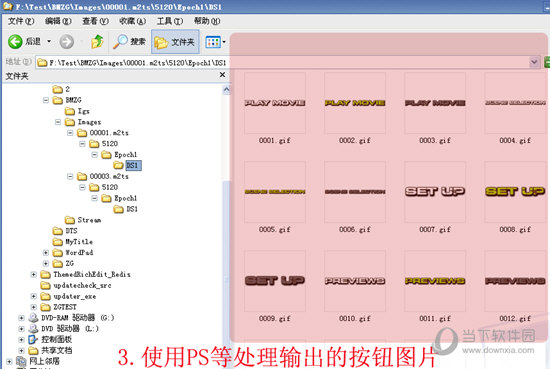Select the 5120 folder under 00001.m2ts
Screen dimensions: 550x369
pyautogui.click(x=110, y=144)
